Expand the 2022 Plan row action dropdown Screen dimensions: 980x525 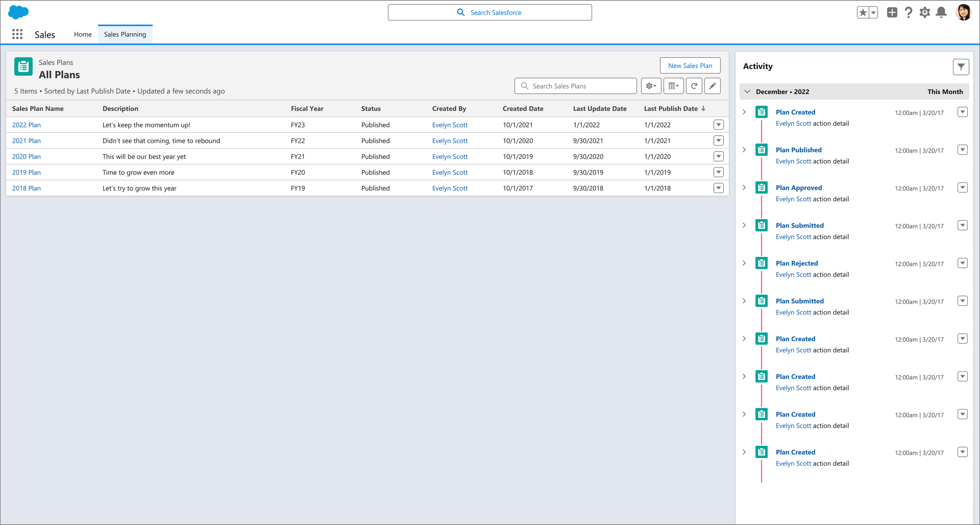point(719,124)
